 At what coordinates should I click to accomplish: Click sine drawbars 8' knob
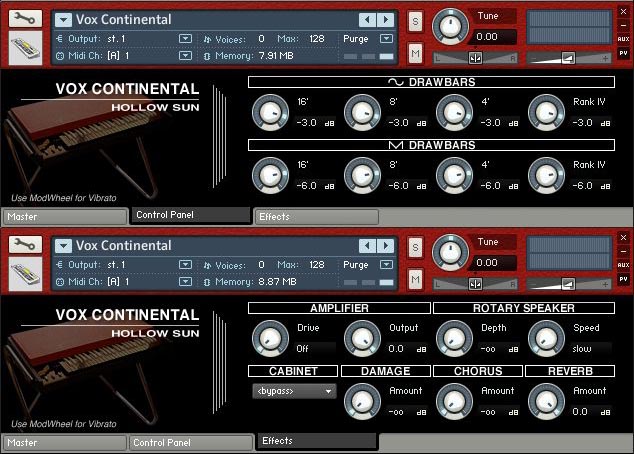coord(362,113)
